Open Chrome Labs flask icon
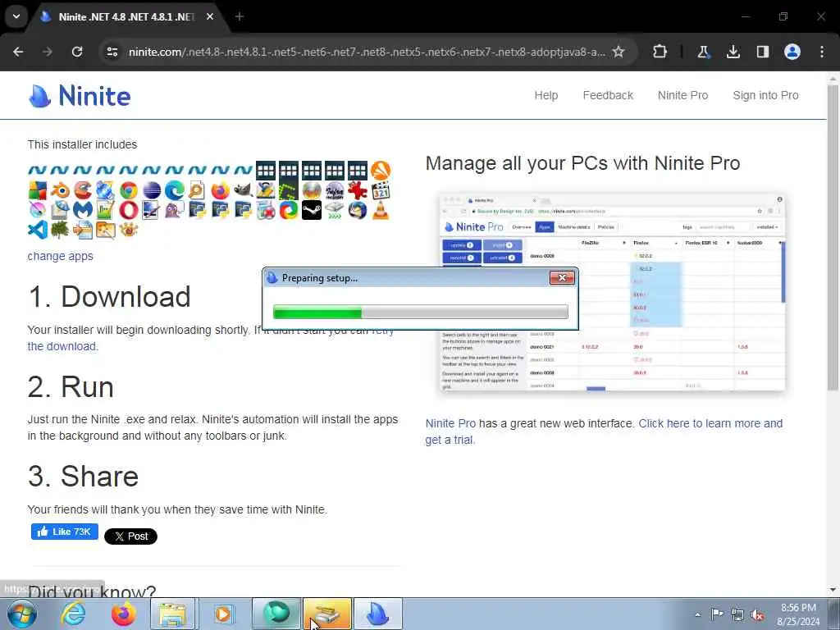 pyautogui.click(x=703, y=52)
